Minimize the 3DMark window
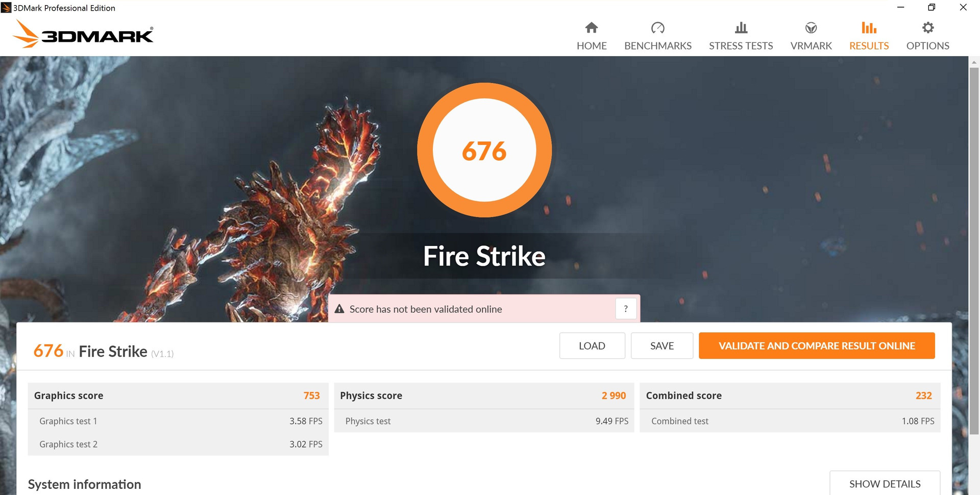 click(x=901, y=8)
